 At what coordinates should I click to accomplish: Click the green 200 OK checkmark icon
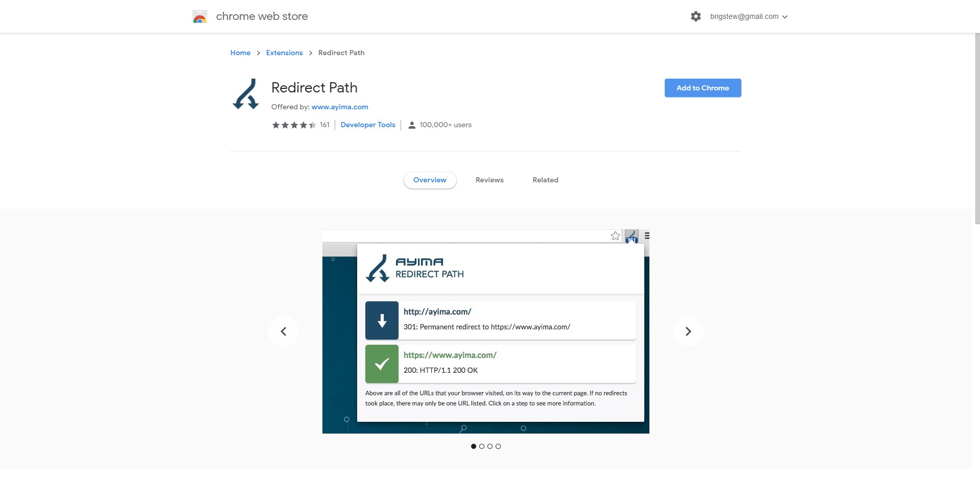coord(382,364)
